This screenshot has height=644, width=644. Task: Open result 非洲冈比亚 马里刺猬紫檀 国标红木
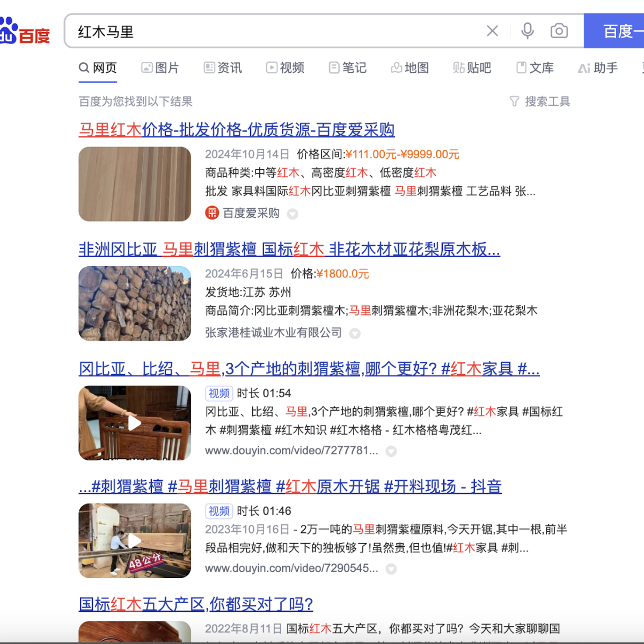289,250
